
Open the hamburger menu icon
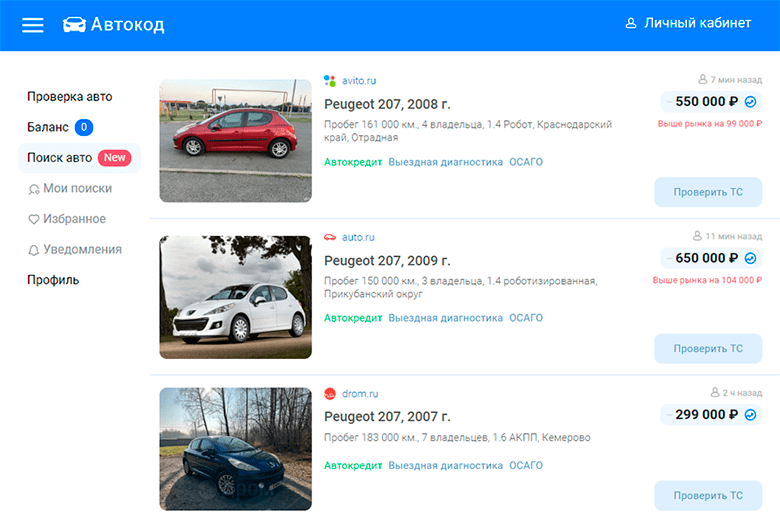pos(33,25)
